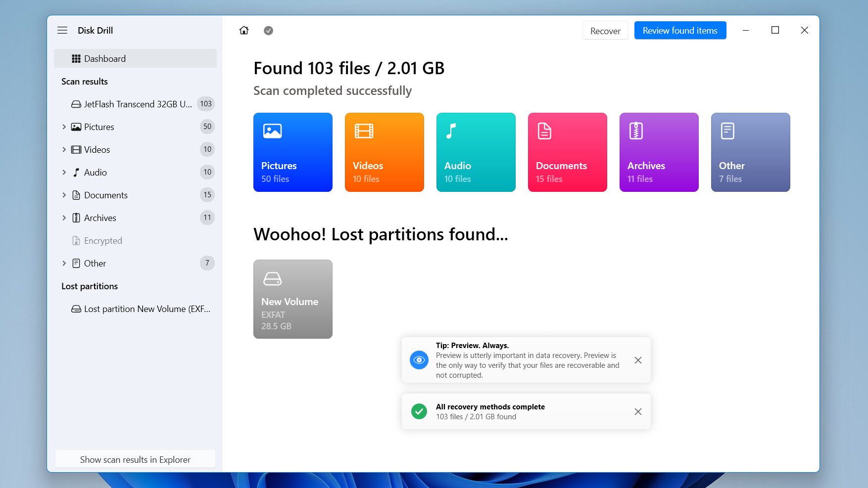Screen dimensions: 868x488
Task: Click the Audio note icon in sidebar
Action: [x=76, y=173]
